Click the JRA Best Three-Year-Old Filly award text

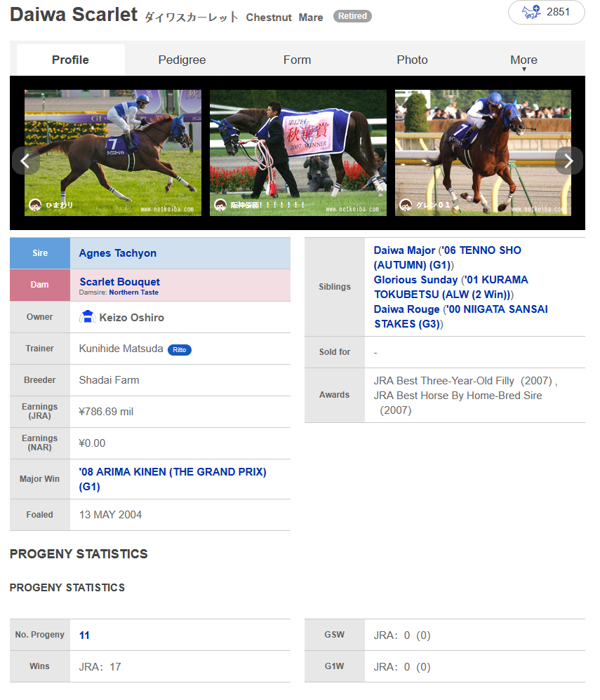(464, 381)
